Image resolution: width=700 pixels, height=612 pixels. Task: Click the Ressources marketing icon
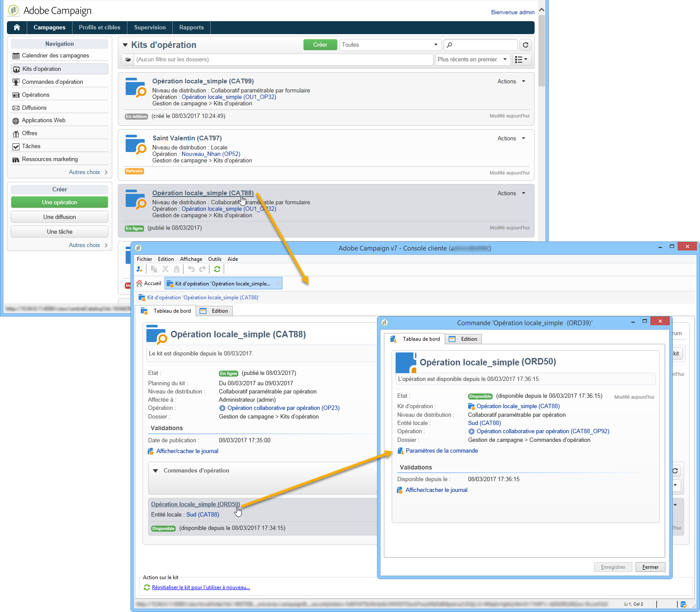pyautogui.click(x=16, y=159)
